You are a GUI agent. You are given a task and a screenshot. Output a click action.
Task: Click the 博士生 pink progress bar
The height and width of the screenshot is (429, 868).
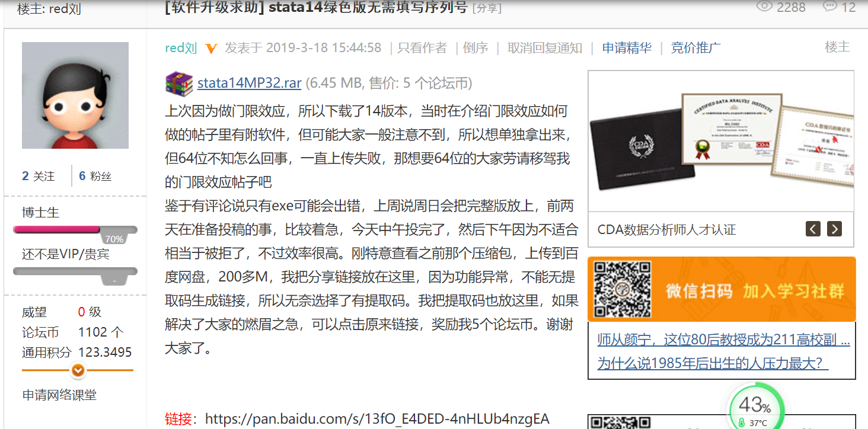point(75,230)
